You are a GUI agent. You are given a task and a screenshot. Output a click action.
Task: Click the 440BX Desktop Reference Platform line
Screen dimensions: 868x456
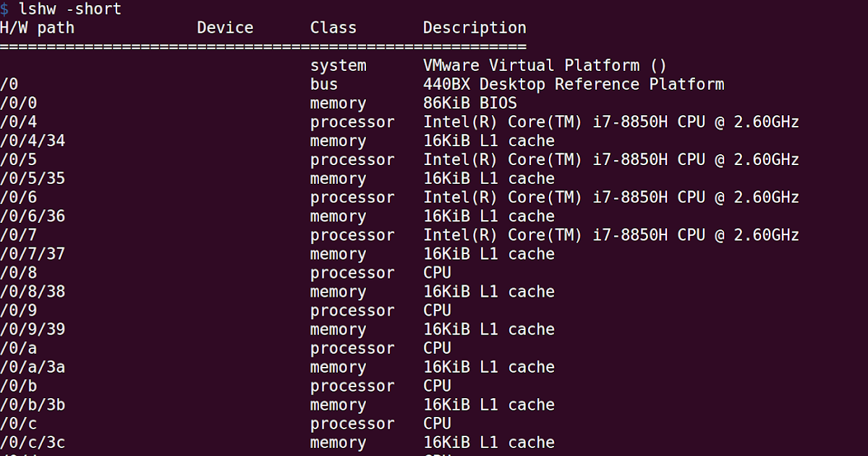[x=573, y=84]
